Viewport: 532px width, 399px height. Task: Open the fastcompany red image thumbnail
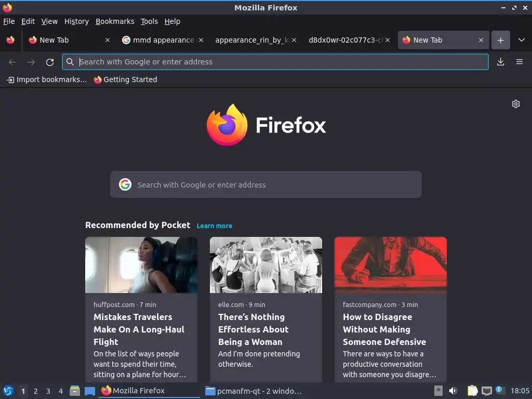click(x=391, y=265)
